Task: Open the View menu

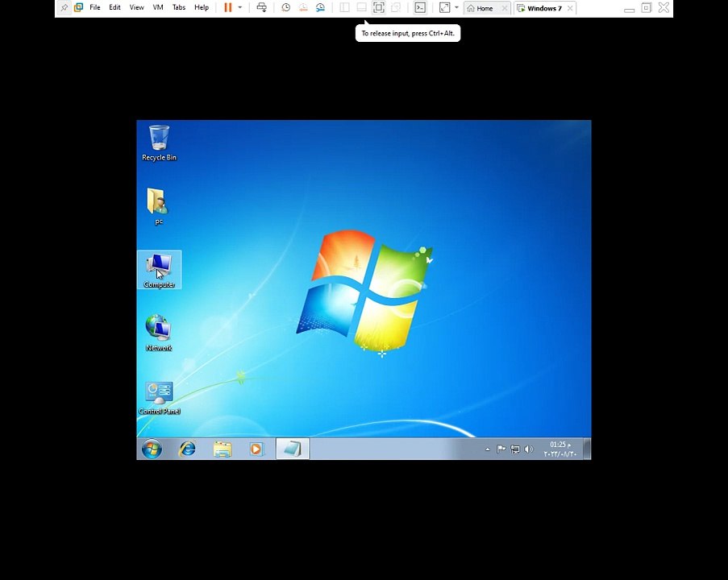Action: click(x=136, y=7)
